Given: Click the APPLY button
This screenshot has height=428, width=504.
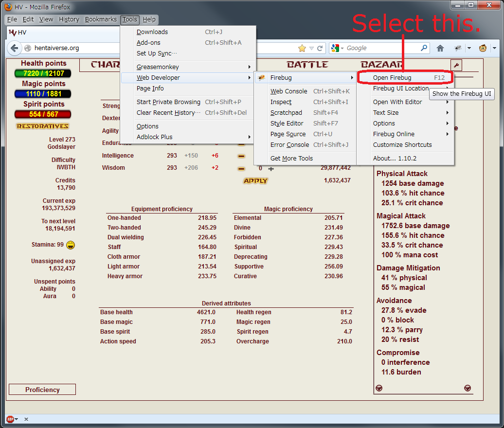Looking at the screenshot, I should coord(255,181).
